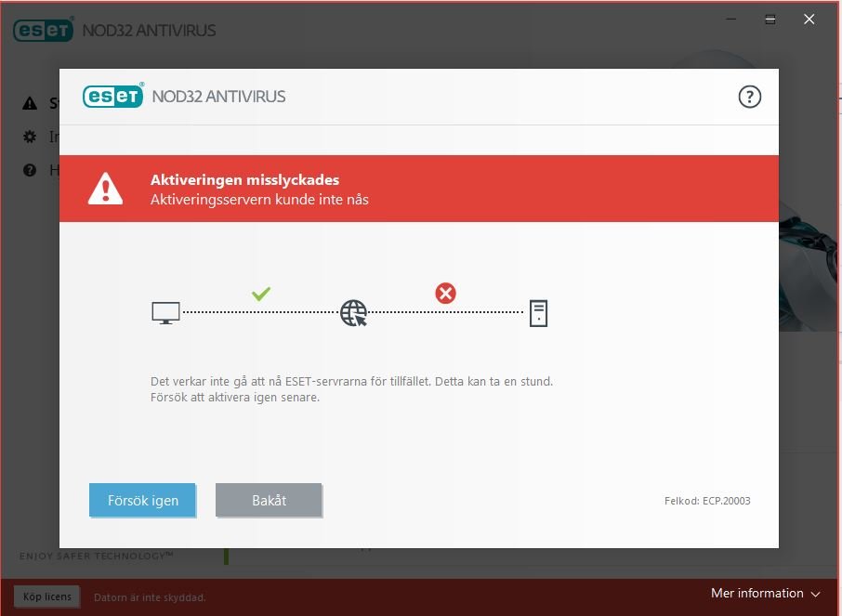Click the Aktiveringen misslyckades heading
The width and height of the screenshot is (842, 616).
point(244,179)
